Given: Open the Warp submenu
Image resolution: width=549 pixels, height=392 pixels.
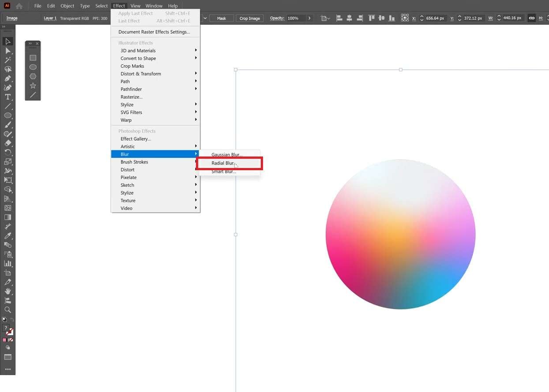Looking at the screenshot, I should point(155,120).
